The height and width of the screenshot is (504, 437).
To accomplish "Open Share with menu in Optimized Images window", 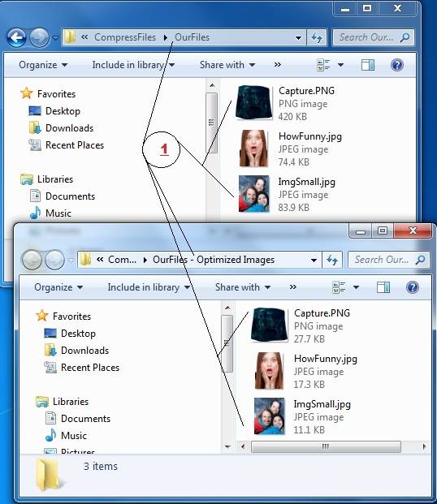I will point(243,287).
